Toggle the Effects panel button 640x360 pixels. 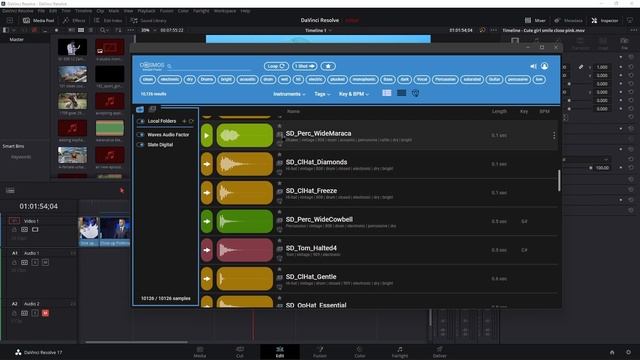74,20
